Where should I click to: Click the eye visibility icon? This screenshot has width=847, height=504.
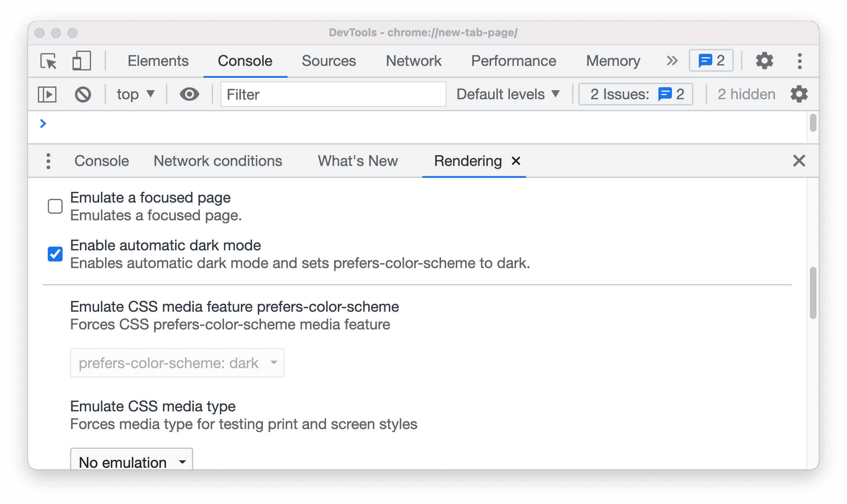pos(189,94)
